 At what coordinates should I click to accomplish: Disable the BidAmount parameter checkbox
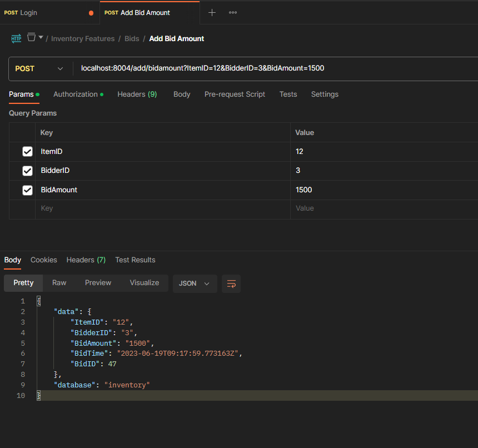pos(27,190)
